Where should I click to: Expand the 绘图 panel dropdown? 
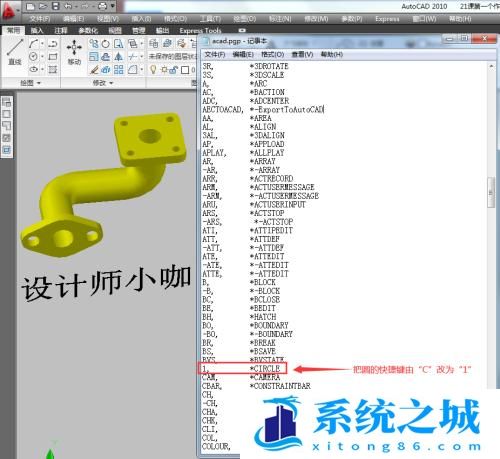click(31, 83)
